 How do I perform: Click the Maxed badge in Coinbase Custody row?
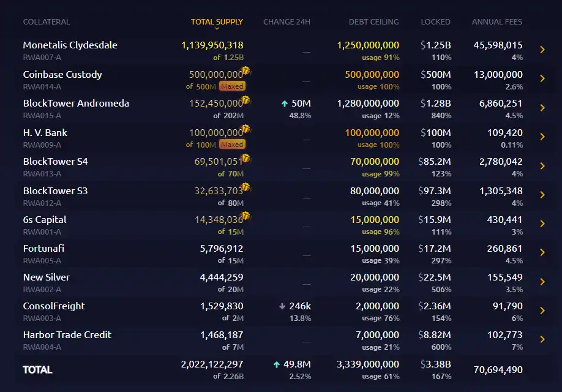click(x=232, y=86)
